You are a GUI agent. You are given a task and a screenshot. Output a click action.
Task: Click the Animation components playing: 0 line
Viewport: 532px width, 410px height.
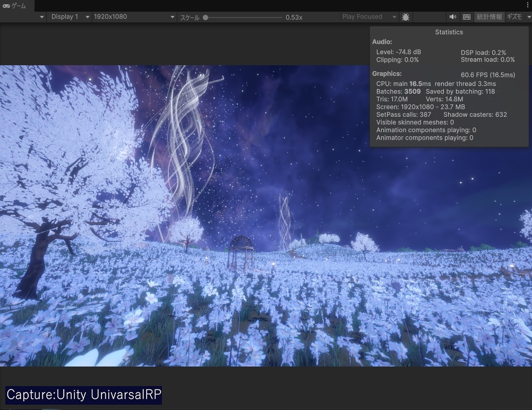point(426,130)
